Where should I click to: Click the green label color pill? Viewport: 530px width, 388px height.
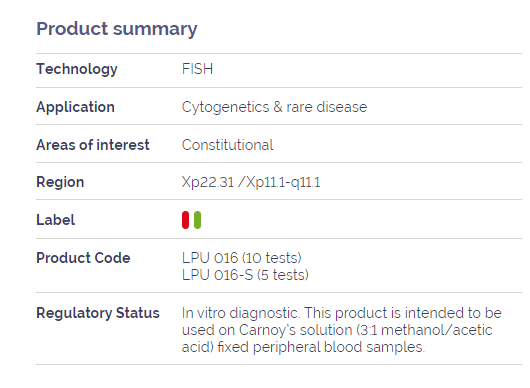pyautogui.click(x=197, y=220)
